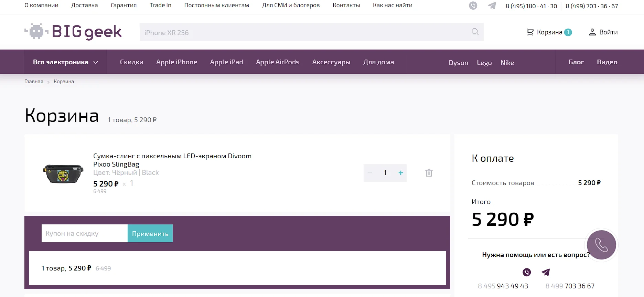Click the Корзина breadcrumb

(64, 82)
